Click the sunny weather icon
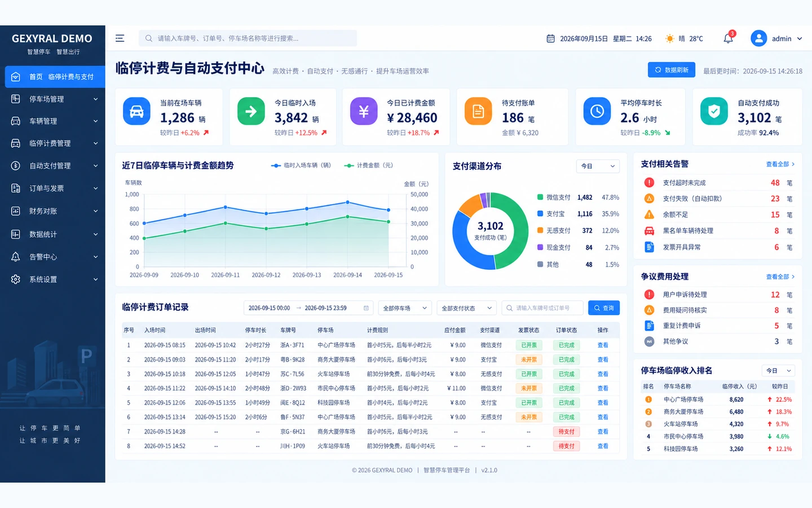The height and width of the screenshot is (508, 812). (x=669, y=38)
